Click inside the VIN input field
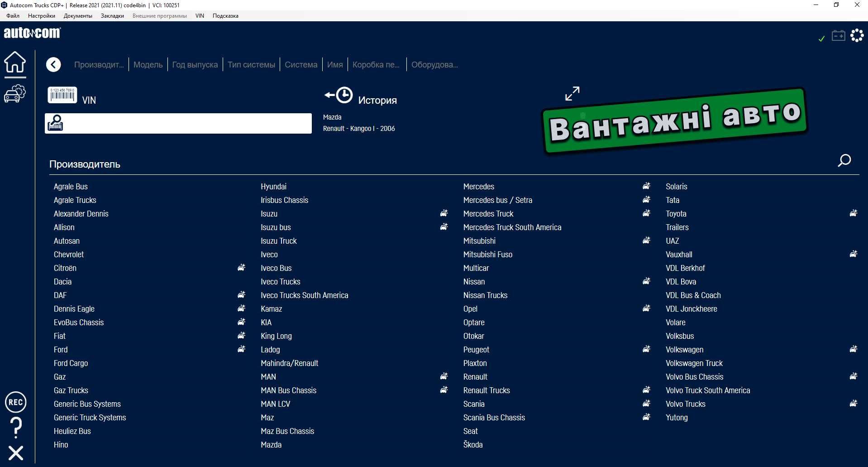Image resolution: width=868 pixels, height=467 pixels. tap(178, 123)
